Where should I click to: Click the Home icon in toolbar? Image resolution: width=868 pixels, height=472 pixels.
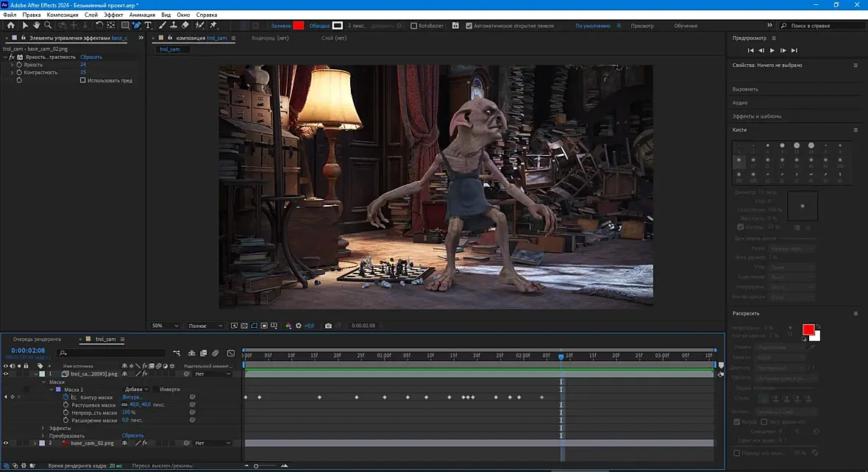10,26
